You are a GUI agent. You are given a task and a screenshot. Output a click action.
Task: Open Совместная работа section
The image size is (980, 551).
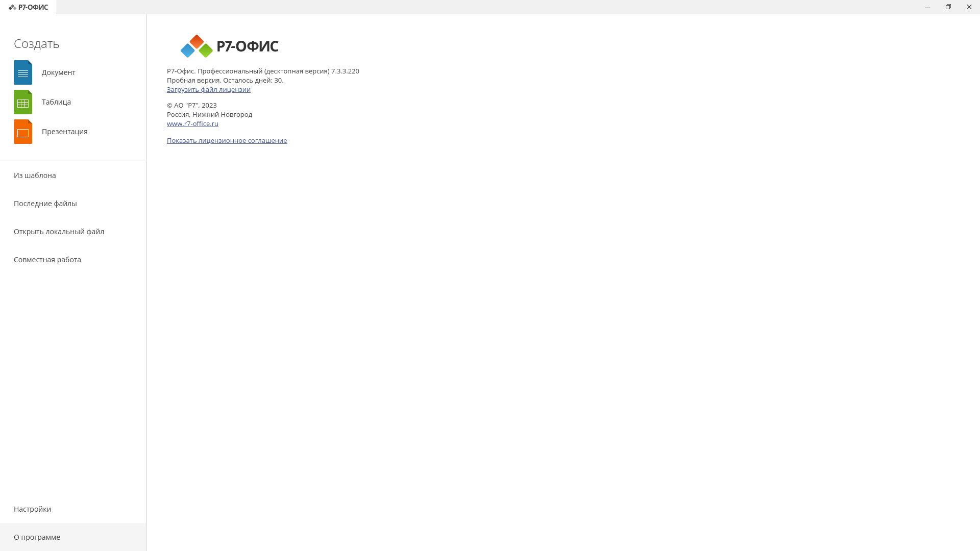[x=73, y=260]
